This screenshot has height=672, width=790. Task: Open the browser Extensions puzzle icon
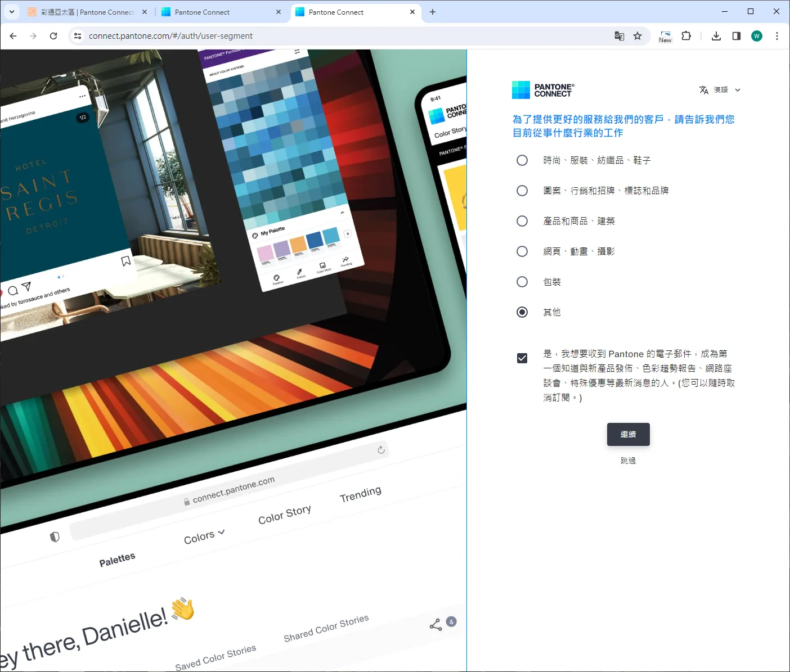[x=686, y=35]
